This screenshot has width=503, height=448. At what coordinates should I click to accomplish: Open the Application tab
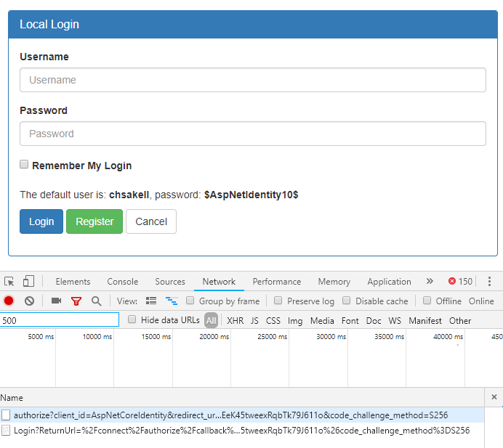coord(389,282)
